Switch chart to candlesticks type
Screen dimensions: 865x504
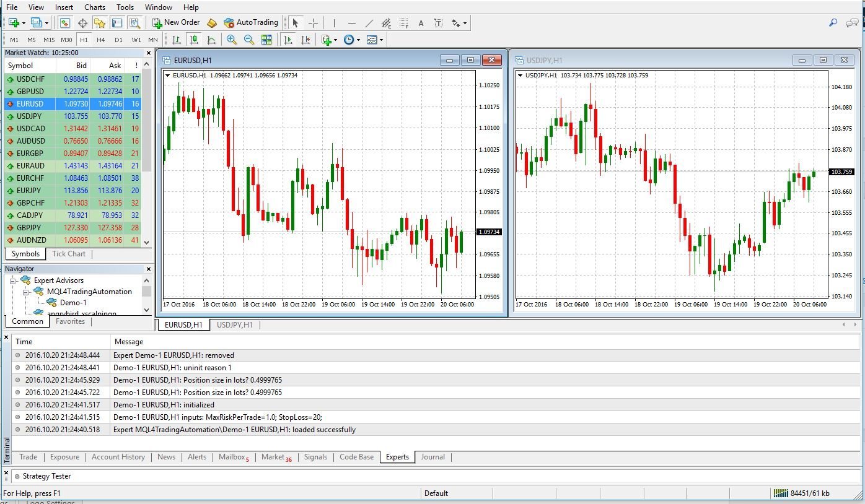point(194,40)
